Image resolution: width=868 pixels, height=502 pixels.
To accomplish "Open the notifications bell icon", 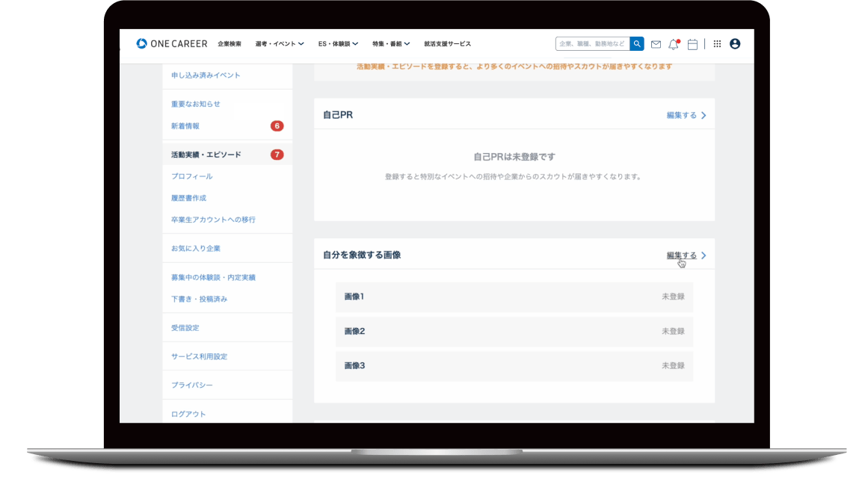I will coord(674,44).
